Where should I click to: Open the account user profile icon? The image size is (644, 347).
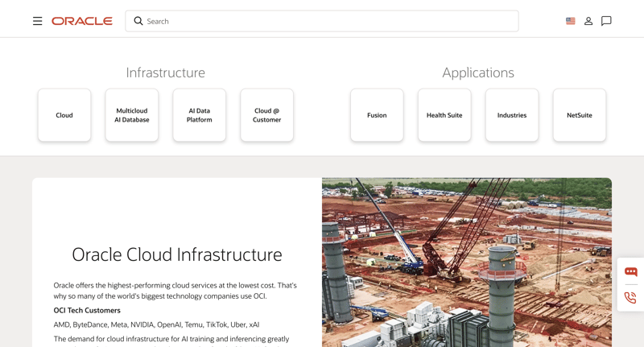coord(588,21)
